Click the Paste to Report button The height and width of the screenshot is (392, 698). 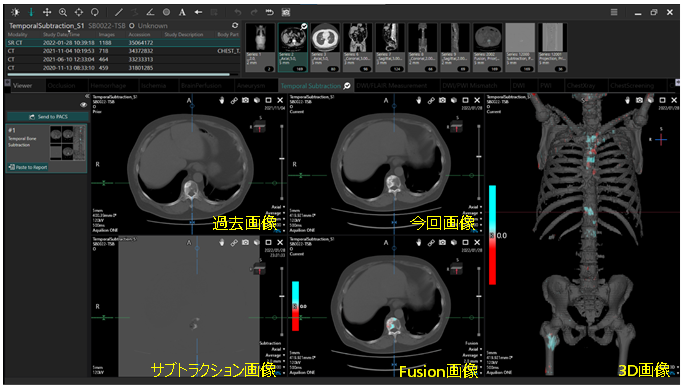pyautogui.click(x=28, y=167)
